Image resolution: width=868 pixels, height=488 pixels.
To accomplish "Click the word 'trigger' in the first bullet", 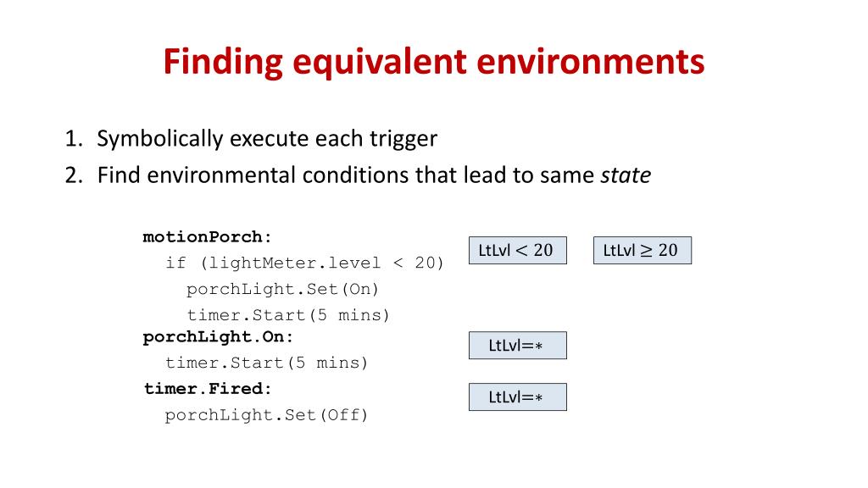I will tap(403, 140).
